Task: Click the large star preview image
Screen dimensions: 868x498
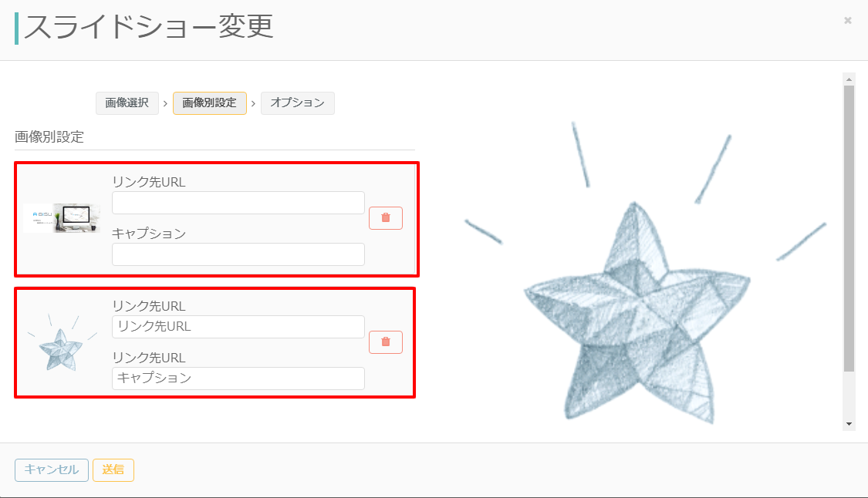Action: (x=645, y=273)
